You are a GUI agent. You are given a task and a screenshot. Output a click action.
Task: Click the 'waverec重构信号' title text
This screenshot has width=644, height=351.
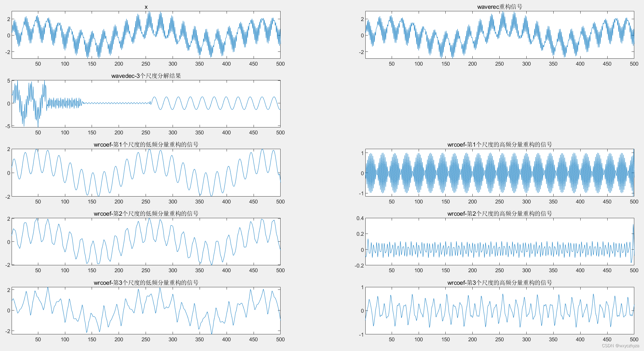[x=500, y=7]
